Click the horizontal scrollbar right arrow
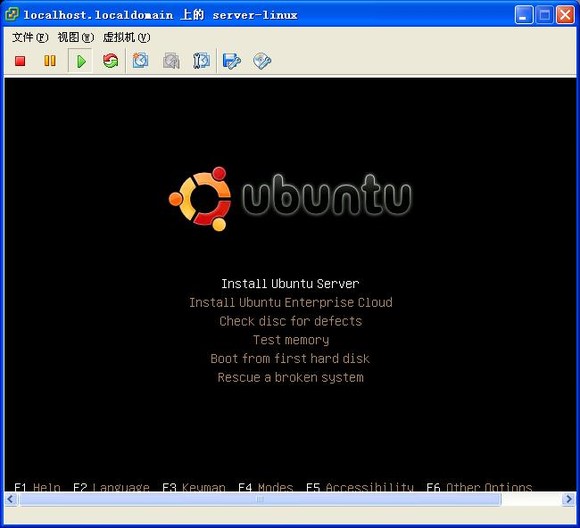This screenshot has height=528, width=580. (569, 500)
